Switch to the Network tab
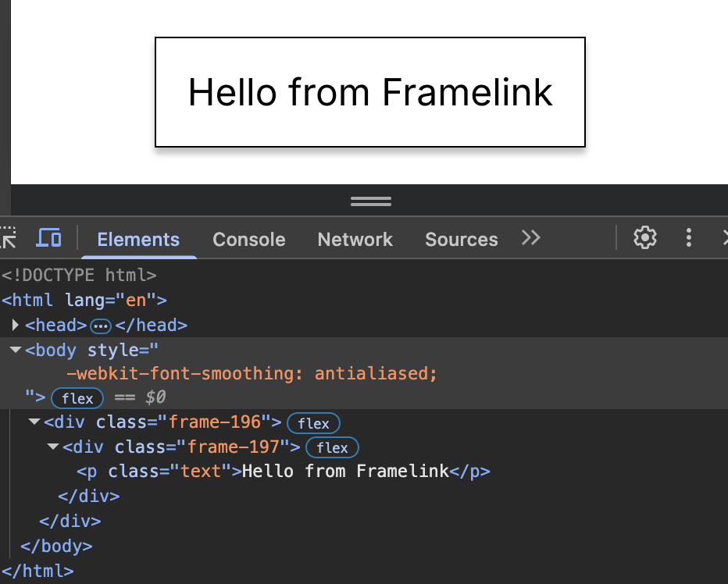 [355, 239]
